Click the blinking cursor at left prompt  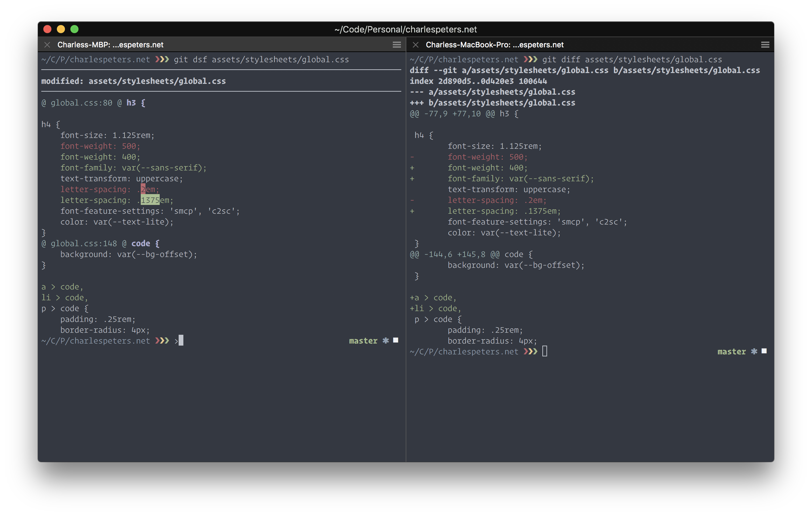(x=181, y=341)
